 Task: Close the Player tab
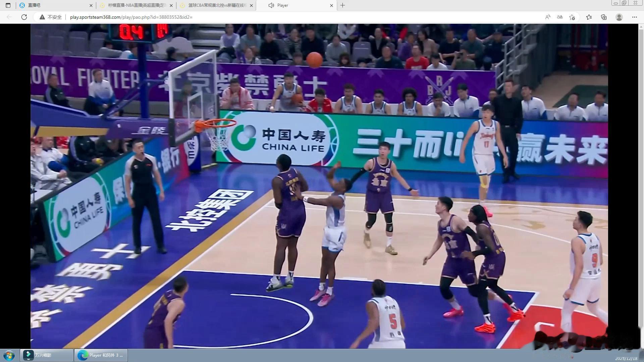click(331, 5)
